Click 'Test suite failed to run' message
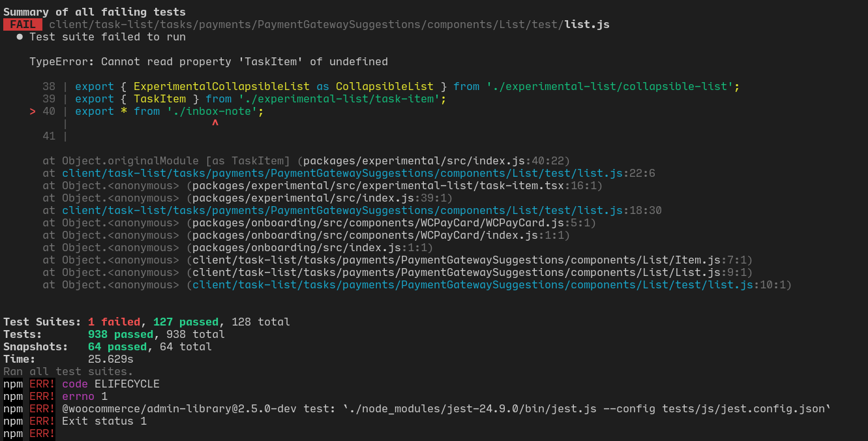Viewport: 868px width, 441px height. coord(108,37)
